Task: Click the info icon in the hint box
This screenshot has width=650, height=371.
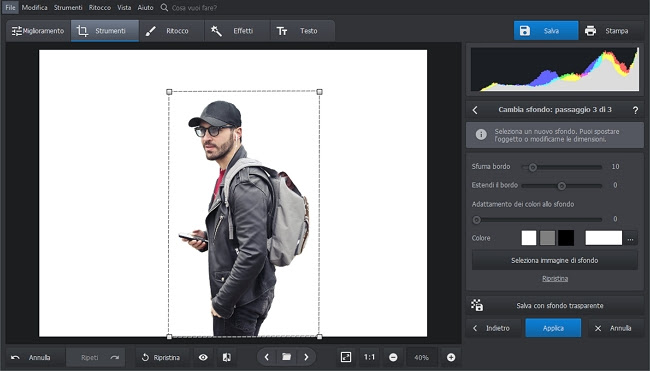Action: [x=481, y=135]
